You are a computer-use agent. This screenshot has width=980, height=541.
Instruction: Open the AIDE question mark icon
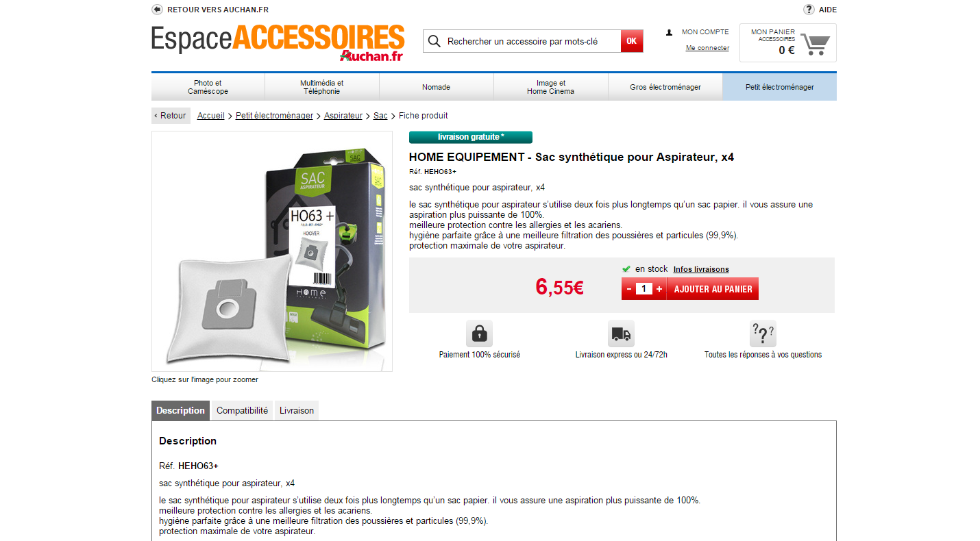click(x=809, y=10)
